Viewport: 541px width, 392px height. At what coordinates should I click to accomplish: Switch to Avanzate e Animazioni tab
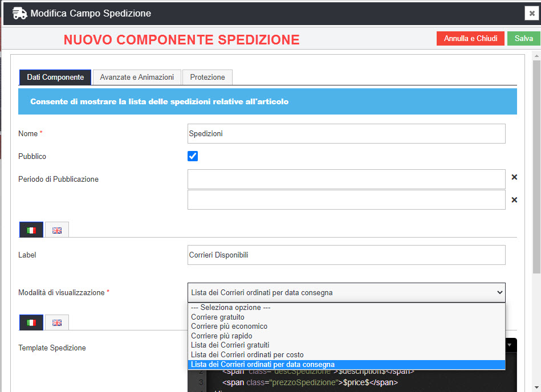coord(137,77)
